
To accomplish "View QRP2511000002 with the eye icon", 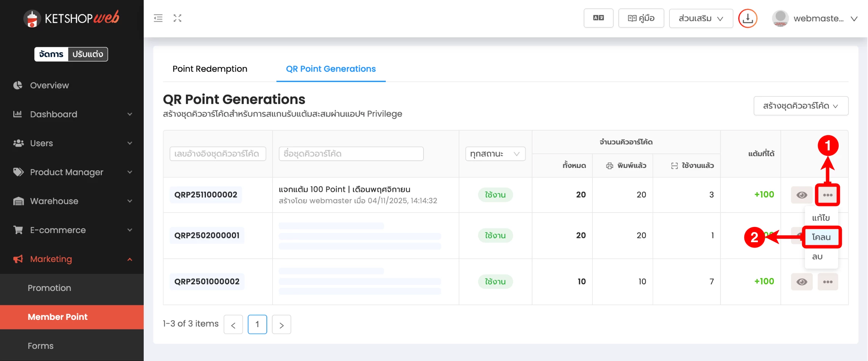I will 801,195.
